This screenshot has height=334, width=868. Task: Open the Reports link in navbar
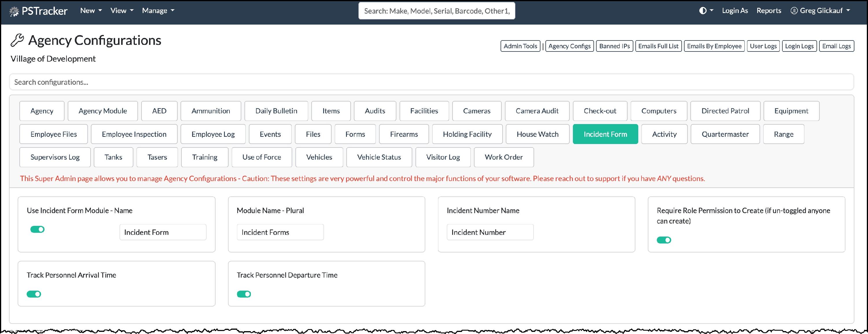pyautogui.click(x=769, y=10)
